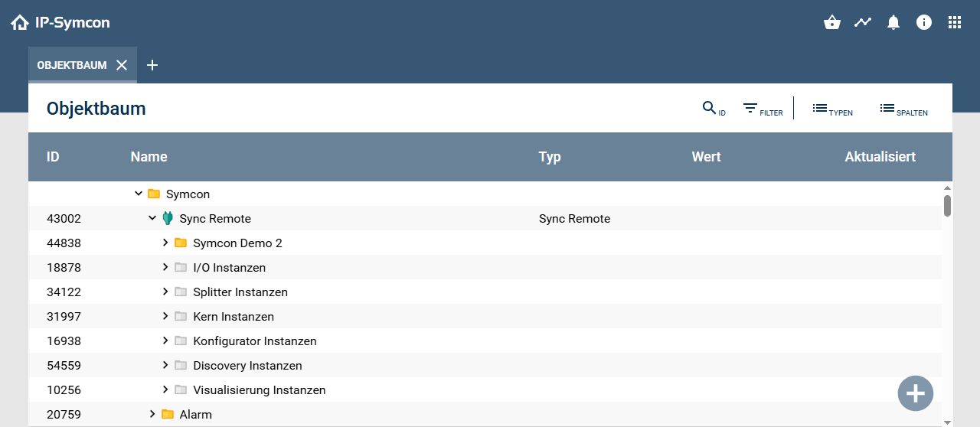980x427 pixels.
Task: Open the shop basket icon
Action: click(x=832, y=22)
